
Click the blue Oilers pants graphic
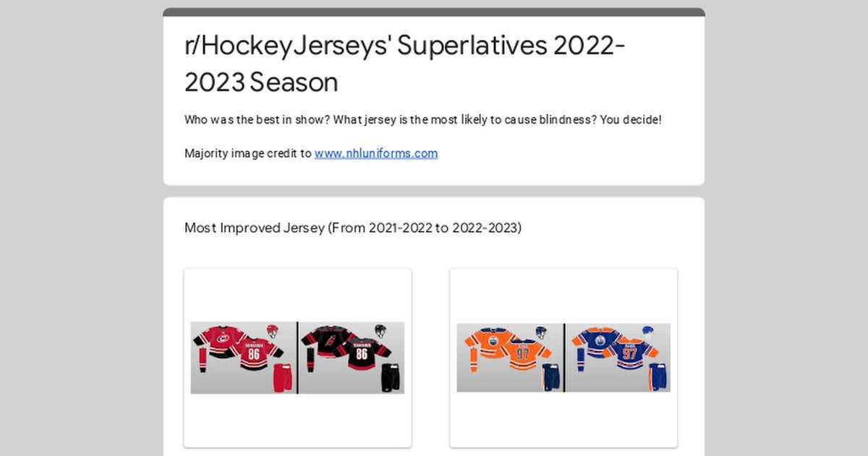coord(655,378)
